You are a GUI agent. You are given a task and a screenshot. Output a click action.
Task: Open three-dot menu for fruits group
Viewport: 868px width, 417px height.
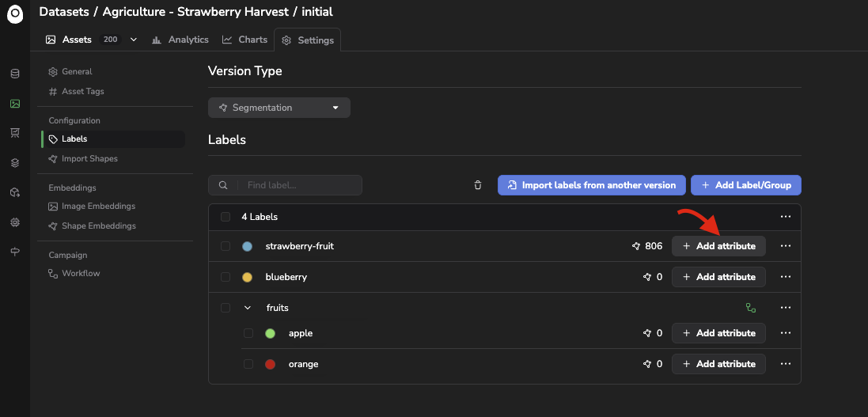point(785,307)
